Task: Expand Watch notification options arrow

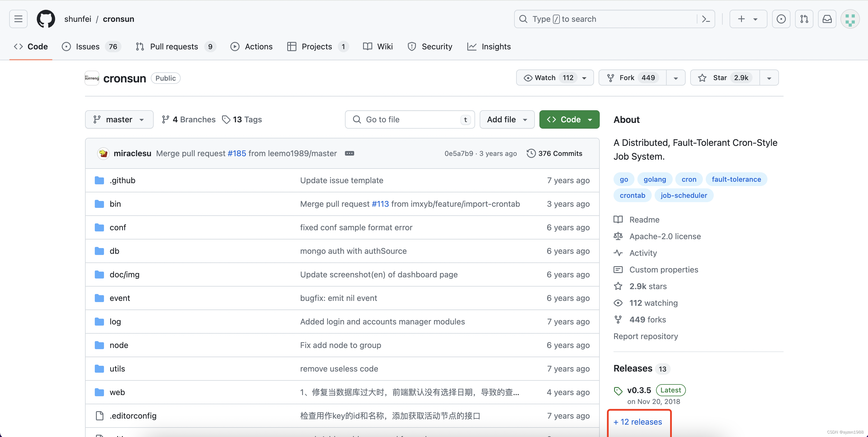Action: pos(584,78)
